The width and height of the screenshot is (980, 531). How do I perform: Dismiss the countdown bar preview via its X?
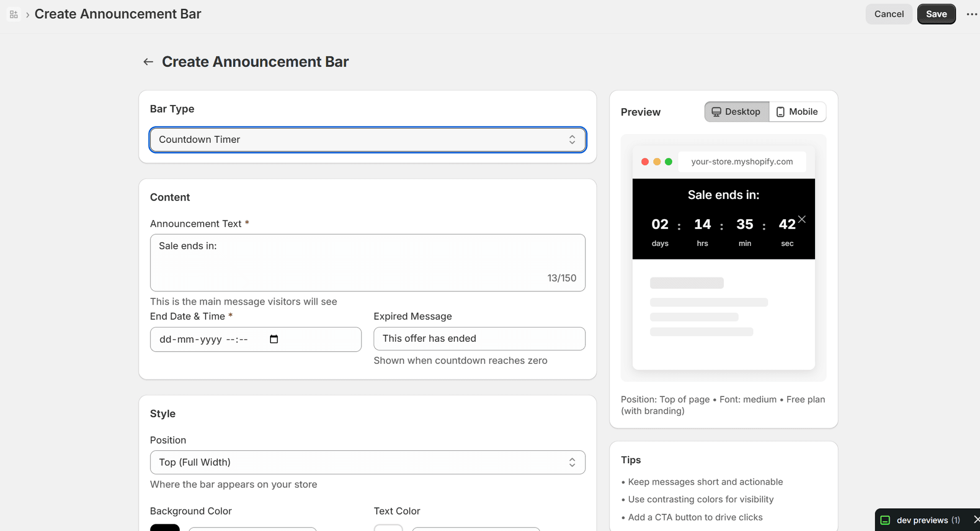(x=801, y=218)
